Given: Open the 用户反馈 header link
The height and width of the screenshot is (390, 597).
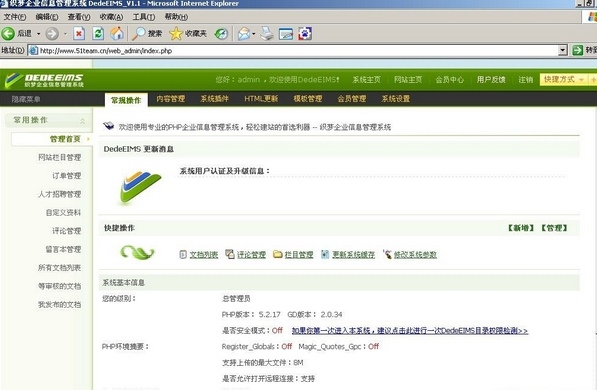Looking at the screenshot, I should point(491,80).
